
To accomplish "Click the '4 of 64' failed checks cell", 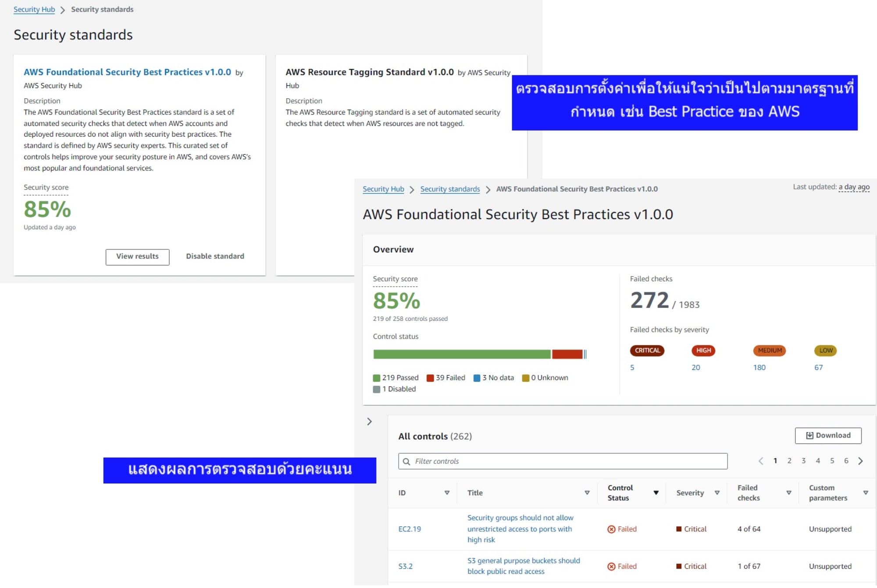I will tap(749, 529).
